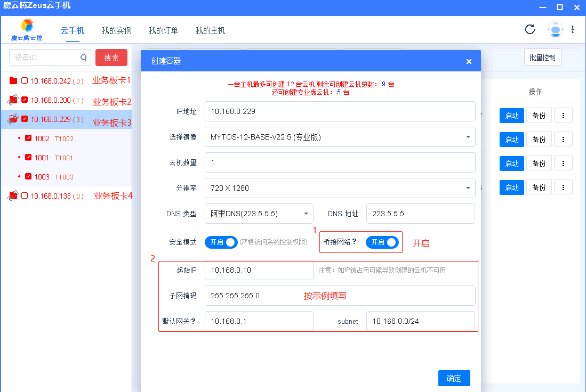
Task: Open the user avatar icon top right
Action: point(555,29)
